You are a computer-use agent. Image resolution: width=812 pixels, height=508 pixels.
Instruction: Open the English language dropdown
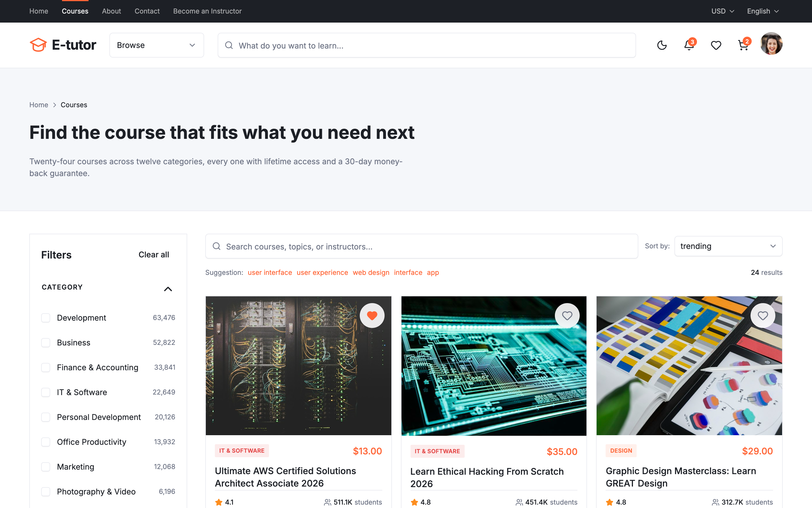(763, 11)
